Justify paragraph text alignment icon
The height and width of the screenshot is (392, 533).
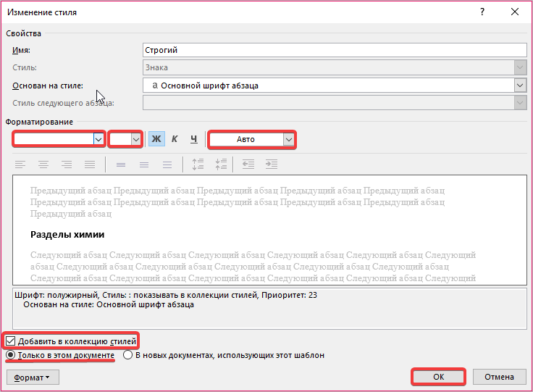tap(90, 164)
